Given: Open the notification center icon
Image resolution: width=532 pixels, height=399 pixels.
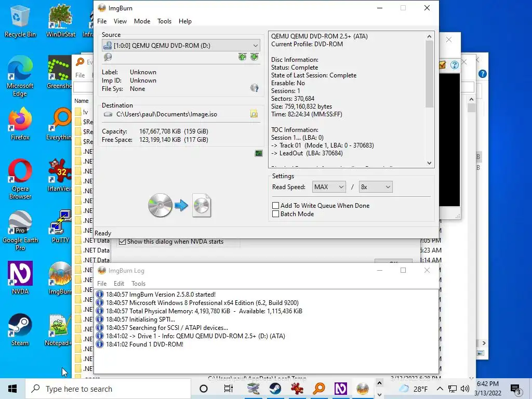Looking at the screenshot, I should pos(516,389).
